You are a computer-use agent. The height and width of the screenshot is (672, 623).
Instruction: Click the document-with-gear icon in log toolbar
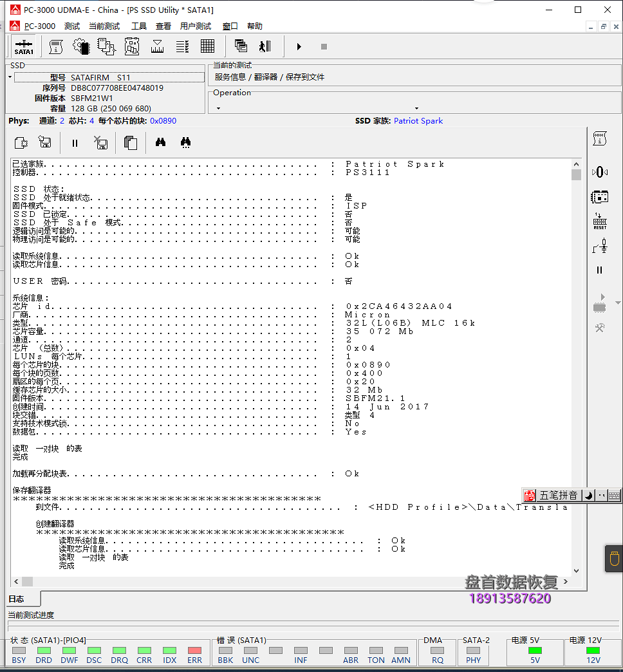click(x=21, y=142)
